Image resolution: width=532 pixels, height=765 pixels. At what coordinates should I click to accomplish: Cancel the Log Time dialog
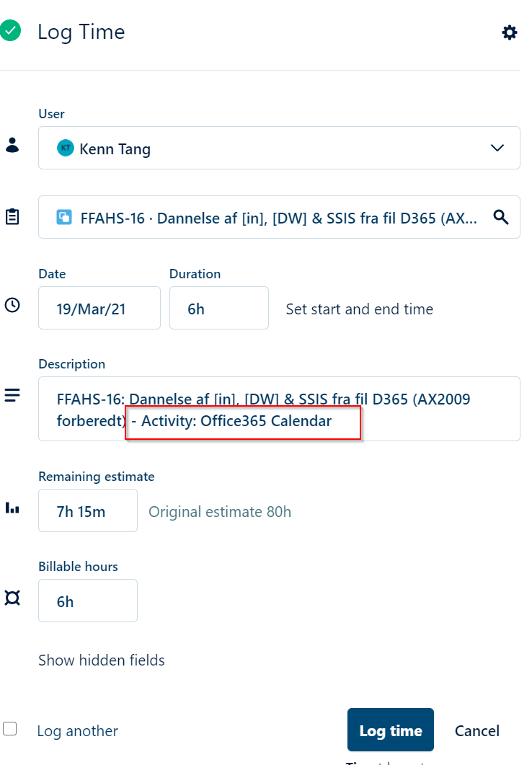[x=476, y=730]
